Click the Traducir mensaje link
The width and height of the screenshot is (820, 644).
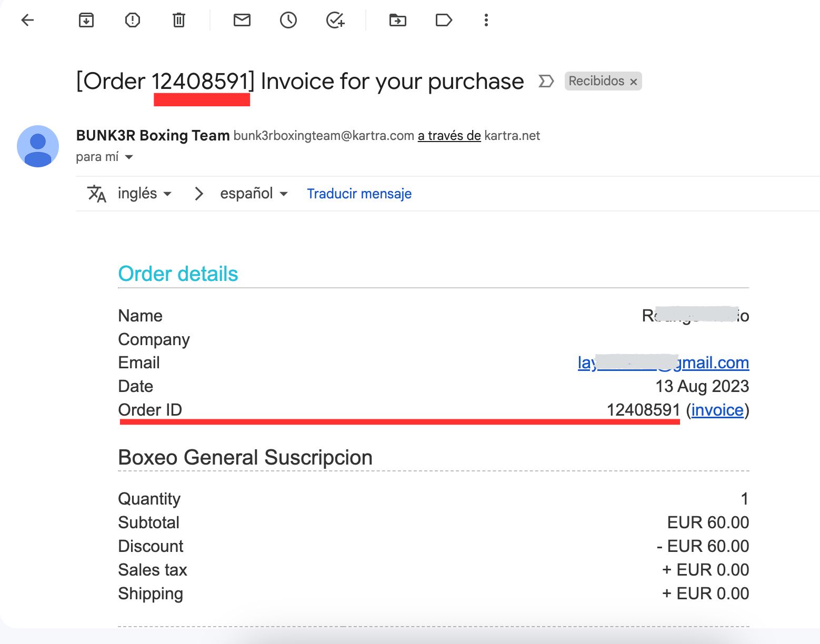coord(359,194)
